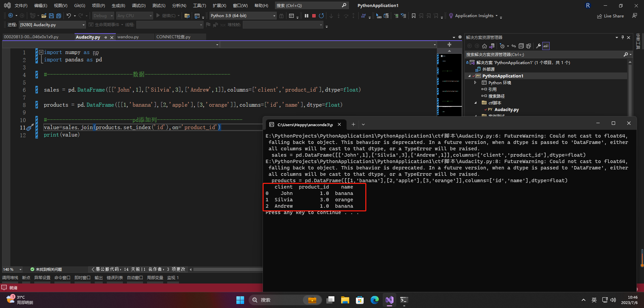Click the Application Insights lightbulb icon
Viewport: 644px width, 308px height.
click(451, 16)
